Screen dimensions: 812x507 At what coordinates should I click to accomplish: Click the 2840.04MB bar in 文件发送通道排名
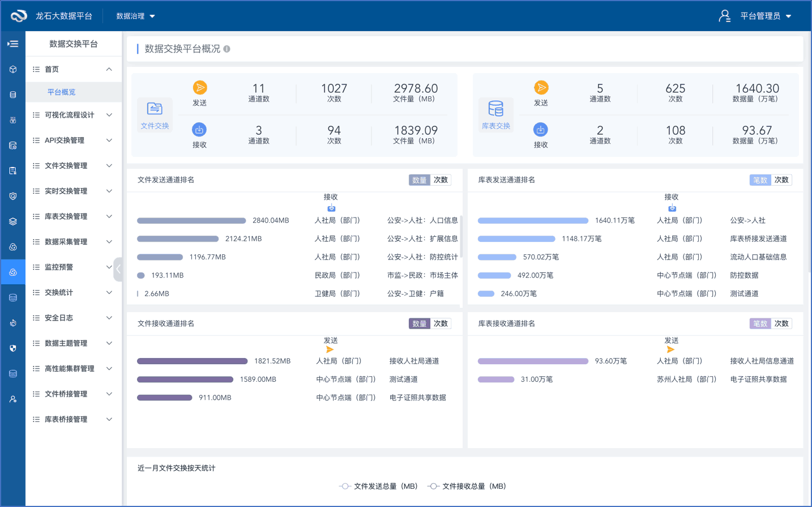[x=191, y=221]
